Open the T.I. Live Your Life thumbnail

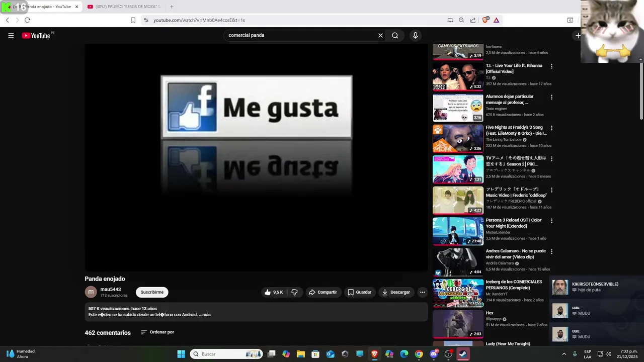pos(458,76)
